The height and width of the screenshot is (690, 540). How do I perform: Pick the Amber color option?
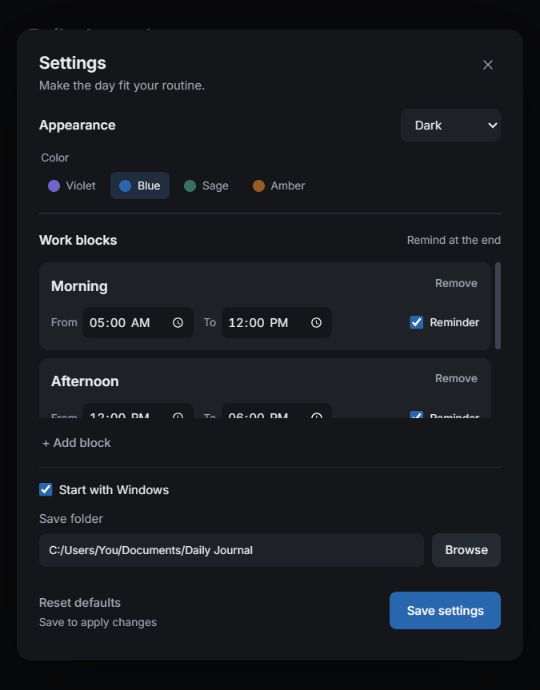(x=279, y=186)
